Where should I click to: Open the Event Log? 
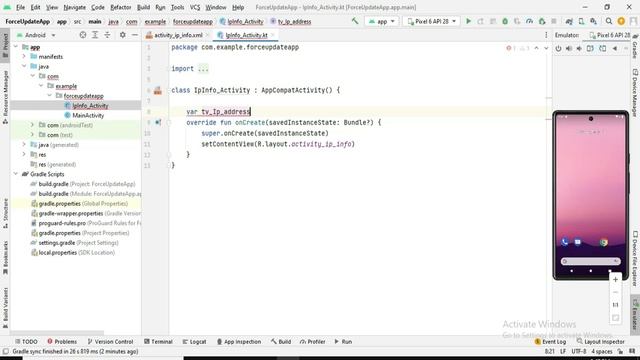(x=550, y=342)
